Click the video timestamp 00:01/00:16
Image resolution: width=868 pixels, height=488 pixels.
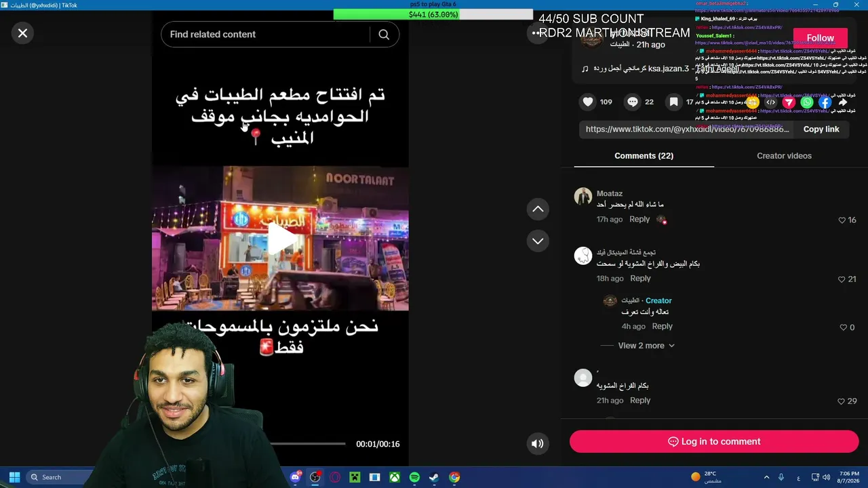click(378, 444)
